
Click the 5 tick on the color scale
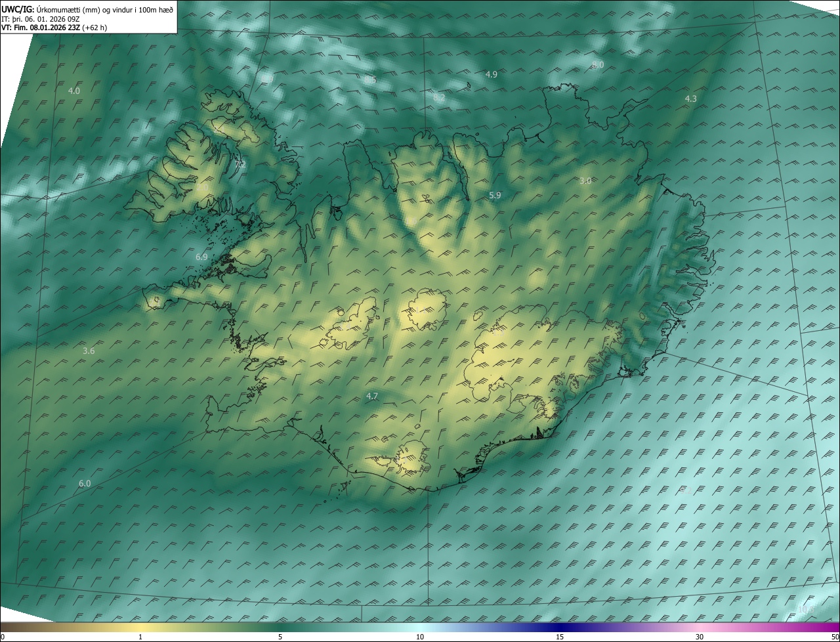click(280, 637)
